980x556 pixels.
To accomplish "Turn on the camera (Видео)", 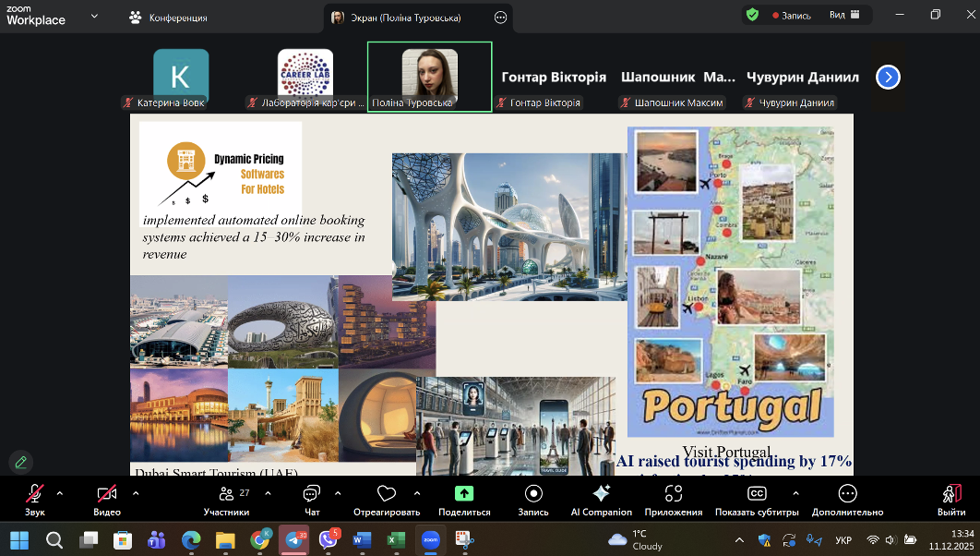I will 107,494.
